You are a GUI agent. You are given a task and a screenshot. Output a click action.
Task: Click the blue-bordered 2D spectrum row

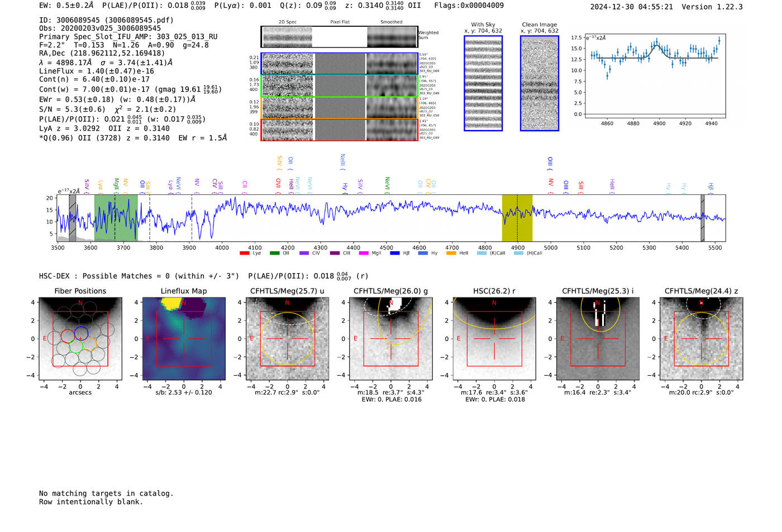tap(340, 64)
